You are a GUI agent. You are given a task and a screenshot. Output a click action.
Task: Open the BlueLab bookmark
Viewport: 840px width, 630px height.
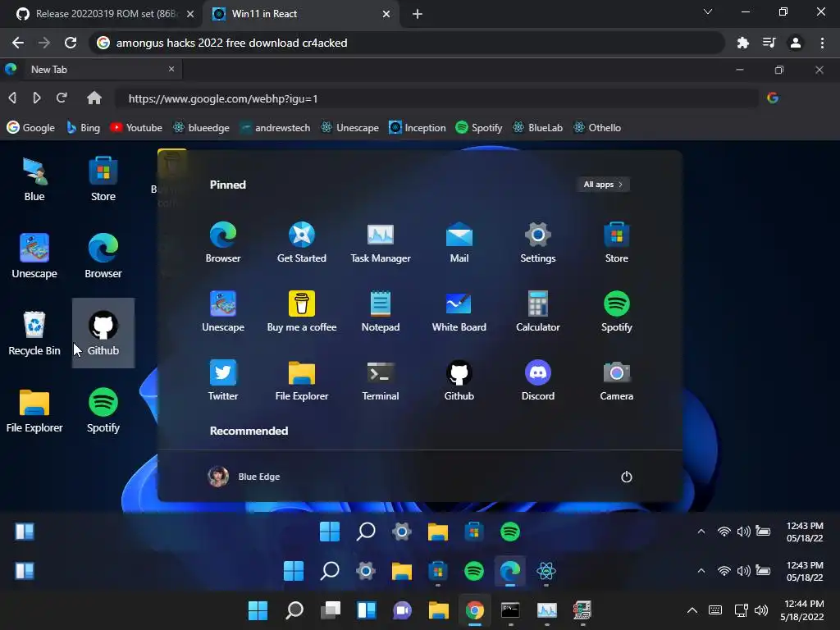point(537,127)
